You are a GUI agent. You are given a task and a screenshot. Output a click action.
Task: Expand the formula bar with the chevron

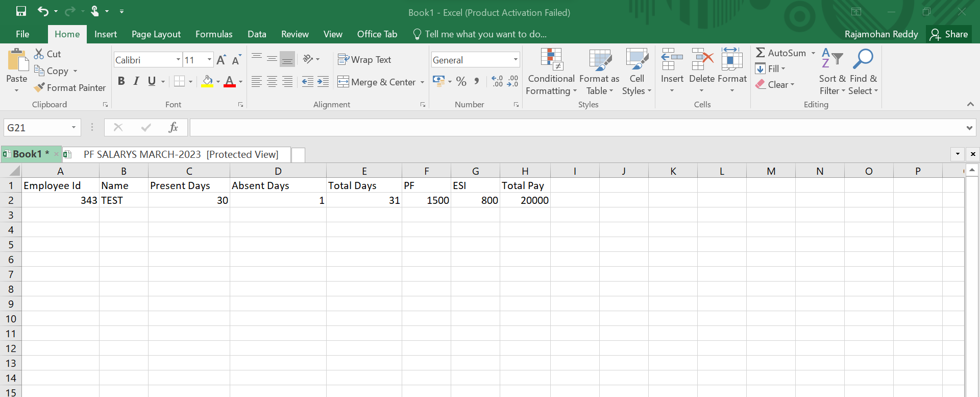[969, 128]
